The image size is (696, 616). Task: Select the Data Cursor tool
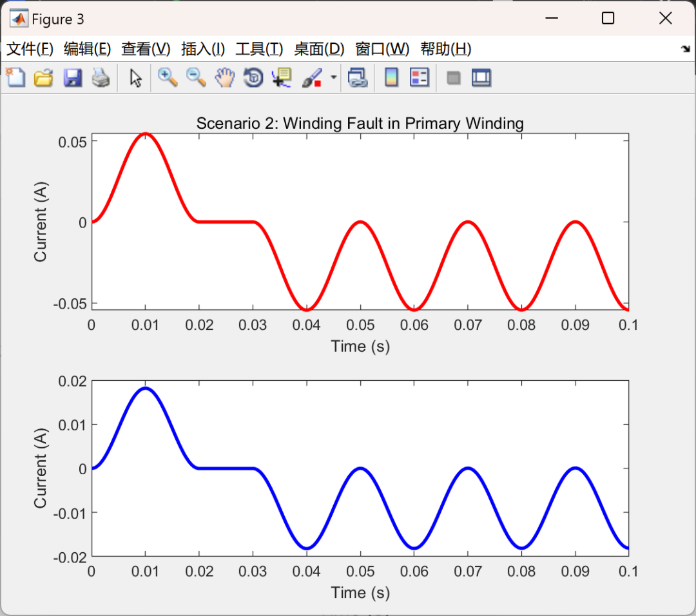pos(282,78)
